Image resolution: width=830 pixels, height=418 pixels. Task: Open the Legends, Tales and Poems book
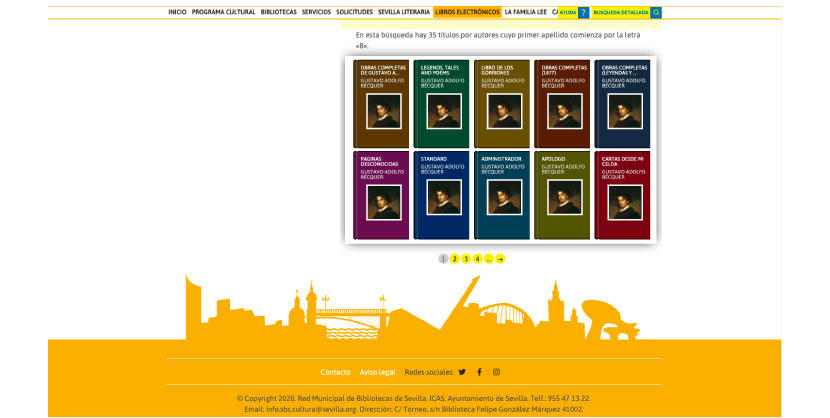(x=442, y=104)
